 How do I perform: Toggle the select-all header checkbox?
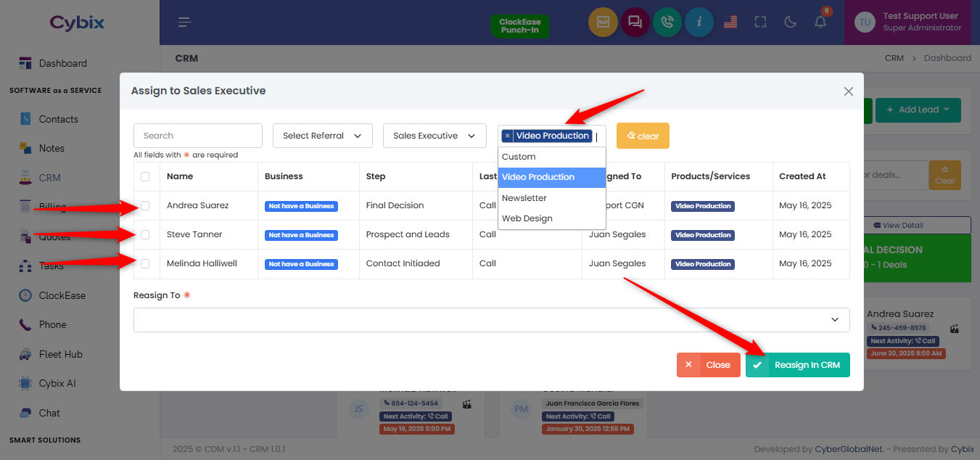[145, 176]
